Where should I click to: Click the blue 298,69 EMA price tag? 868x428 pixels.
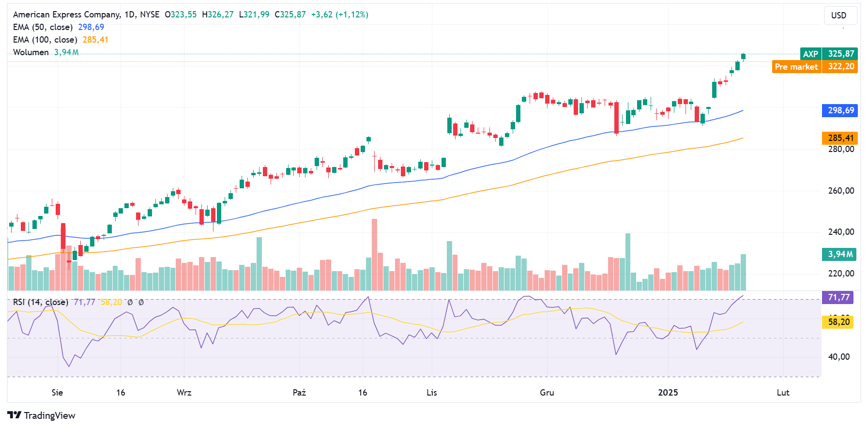840,110
